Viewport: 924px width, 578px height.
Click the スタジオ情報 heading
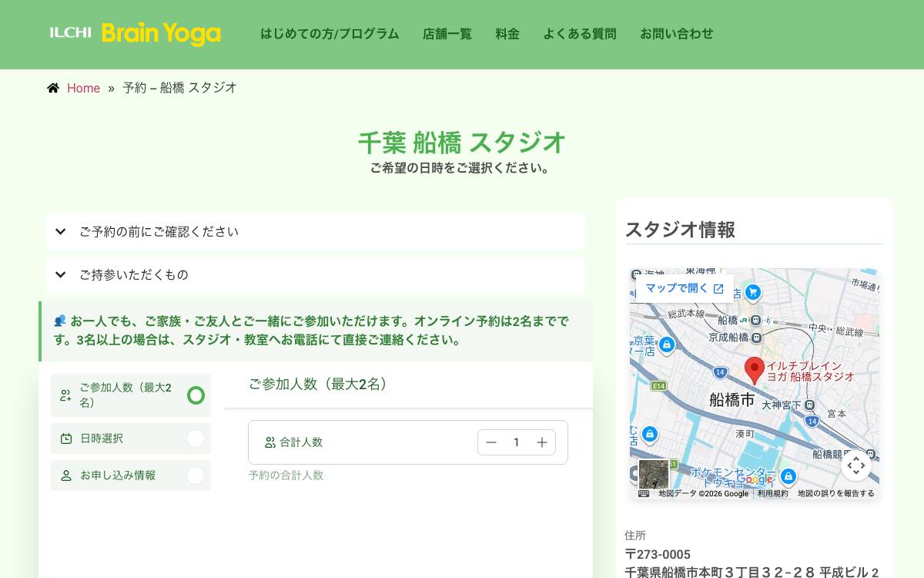click(x=681, y=230)
